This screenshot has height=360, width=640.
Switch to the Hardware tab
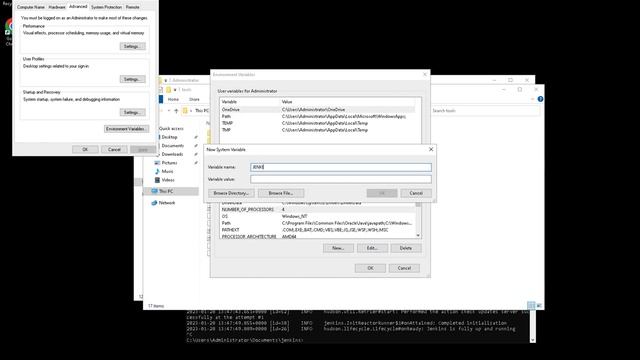(x=57, y=7)
